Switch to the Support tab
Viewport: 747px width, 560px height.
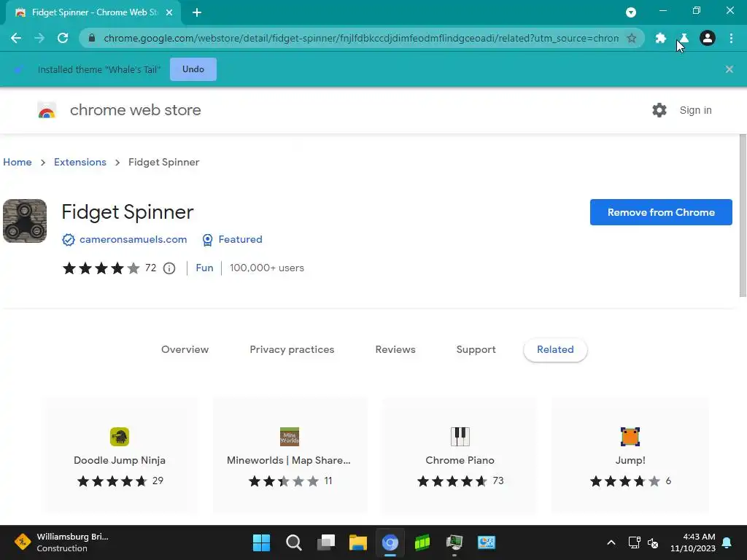coord(476,349)
